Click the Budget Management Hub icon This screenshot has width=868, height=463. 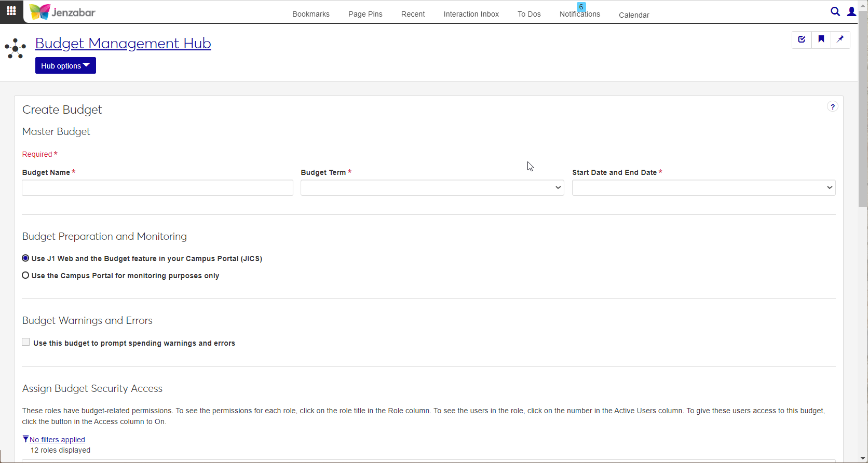(16, 48)
